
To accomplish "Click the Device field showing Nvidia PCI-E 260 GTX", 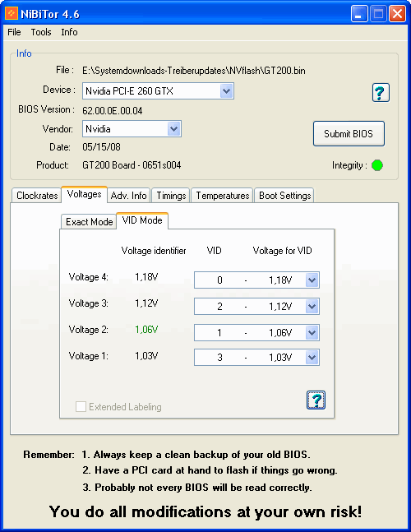I will (x=158, y=91).
